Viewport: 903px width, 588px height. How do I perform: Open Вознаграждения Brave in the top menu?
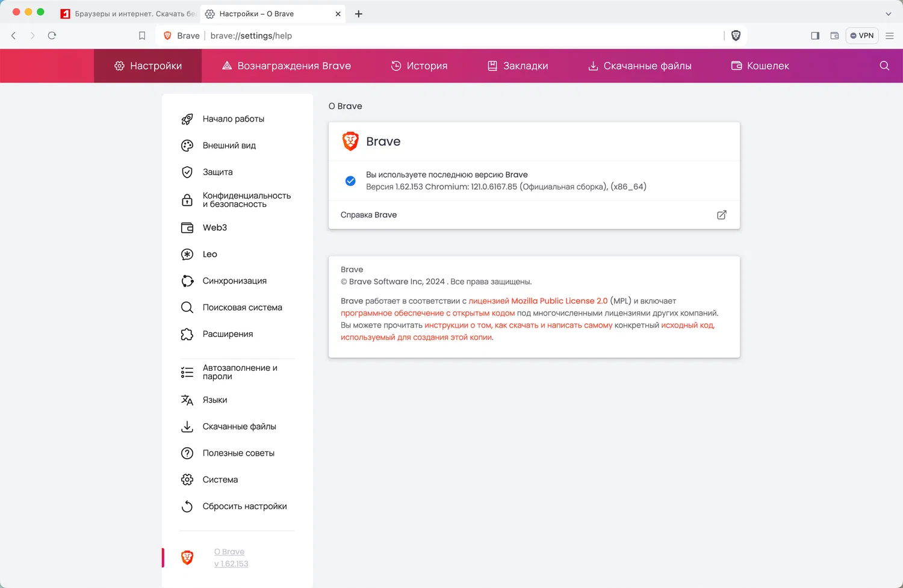click(287, 66)
